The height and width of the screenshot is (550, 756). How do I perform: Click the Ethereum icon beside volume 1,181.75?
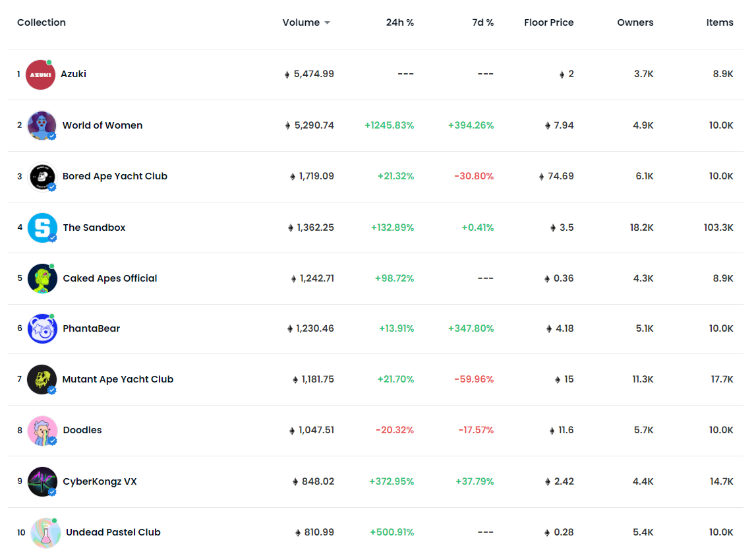[295, 380]
